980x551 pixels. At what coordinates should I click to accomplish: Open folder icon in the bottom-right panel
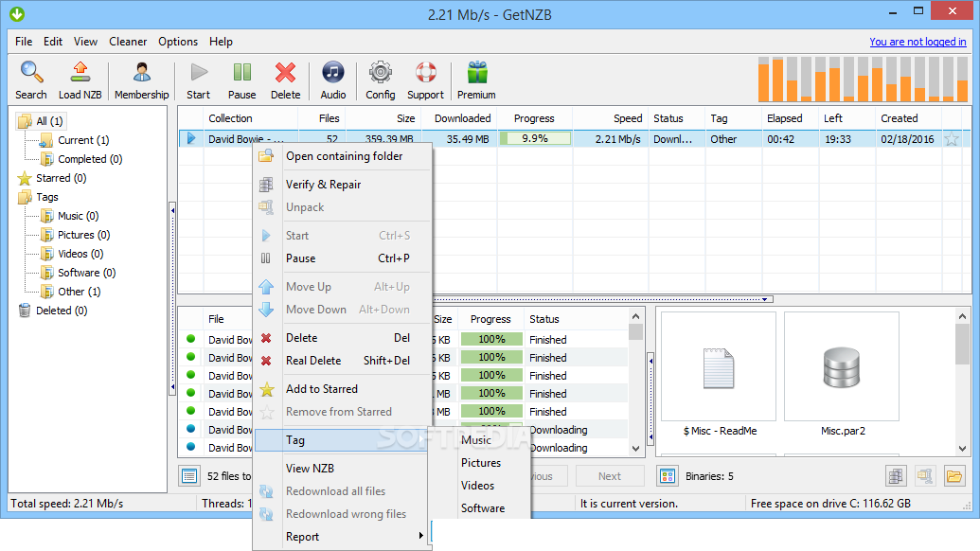pyautogui.click(x=954, y=476)
